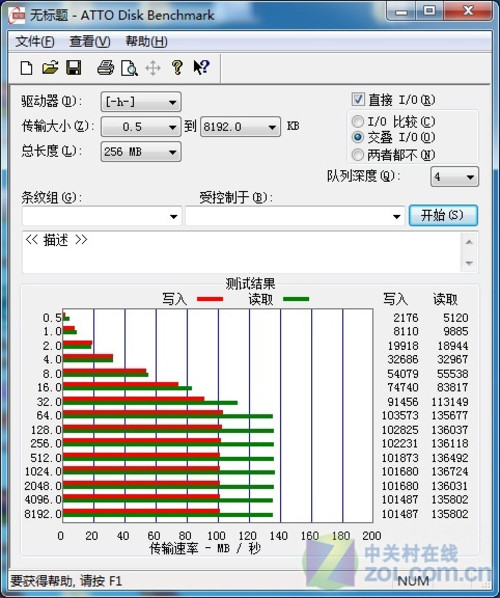Open the 文件(F) menu
This screenshot has width=500, height=598.
(x=34, y=41)
